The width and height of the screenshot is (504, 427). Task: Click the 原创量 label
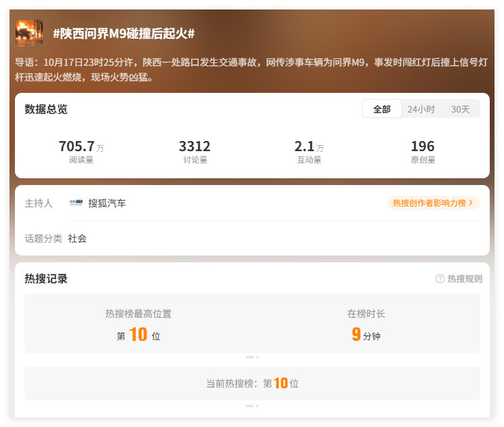[423, 159]
